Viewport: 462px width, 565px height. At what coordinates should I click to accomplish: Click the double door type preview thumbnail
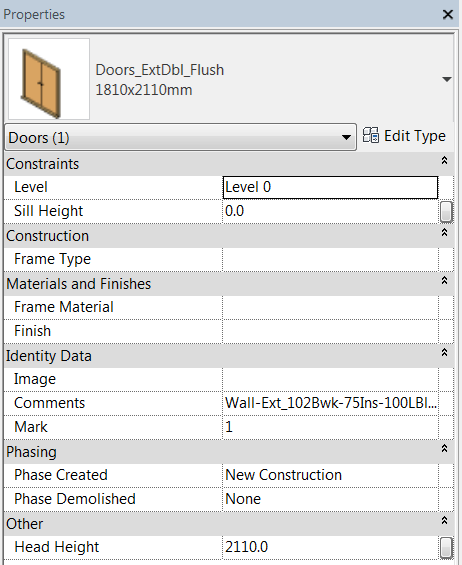pos(49,79)
